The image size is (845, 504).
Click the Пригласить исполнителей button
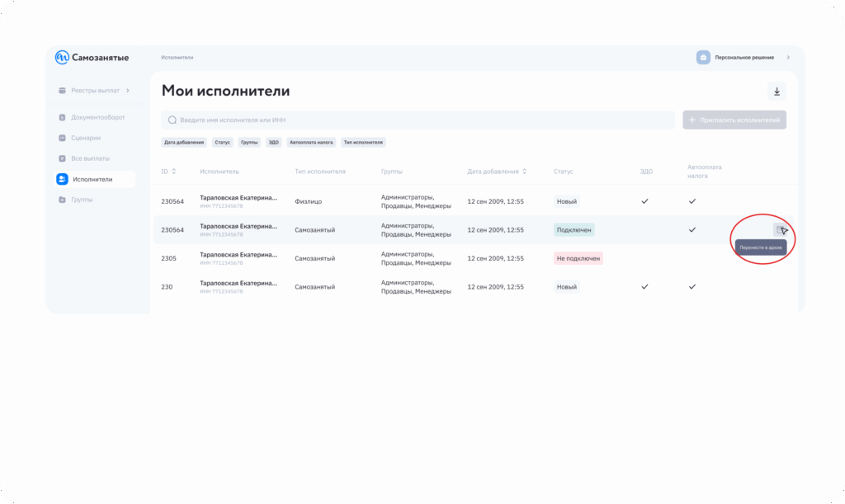[734, 120]
